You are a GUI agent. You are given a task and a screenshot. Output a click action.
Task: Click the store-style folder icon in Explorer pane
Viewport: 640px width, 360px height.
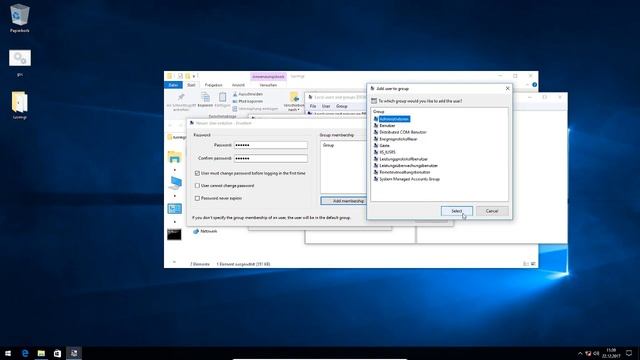[174, 157]
